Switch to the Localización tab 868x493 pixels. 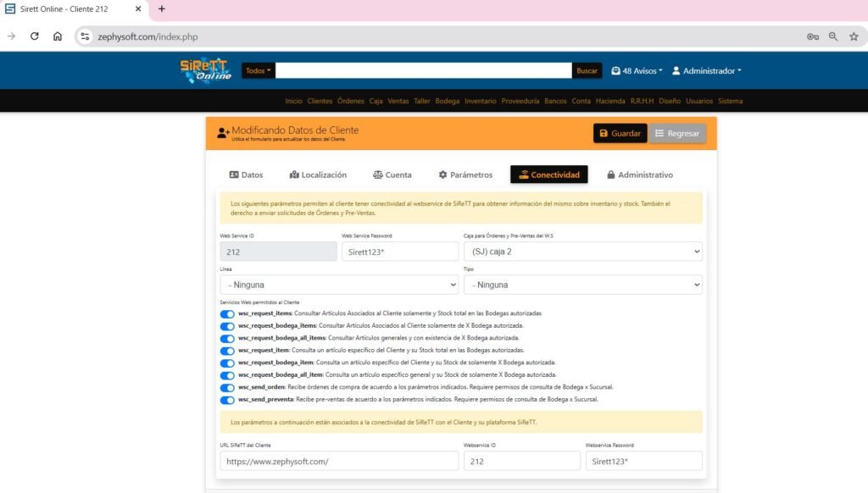pyautogui.click(x=318, y=174)
